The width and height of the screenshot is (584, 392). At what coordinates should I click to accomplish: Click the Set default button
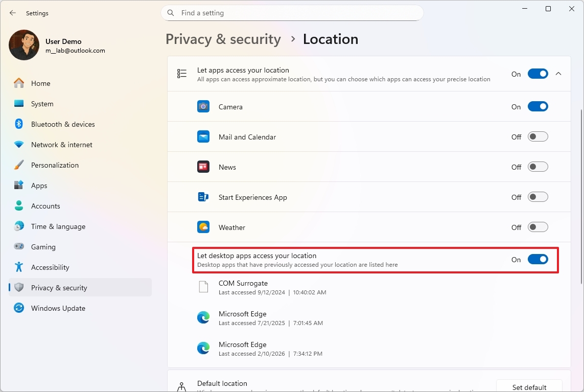529,386
